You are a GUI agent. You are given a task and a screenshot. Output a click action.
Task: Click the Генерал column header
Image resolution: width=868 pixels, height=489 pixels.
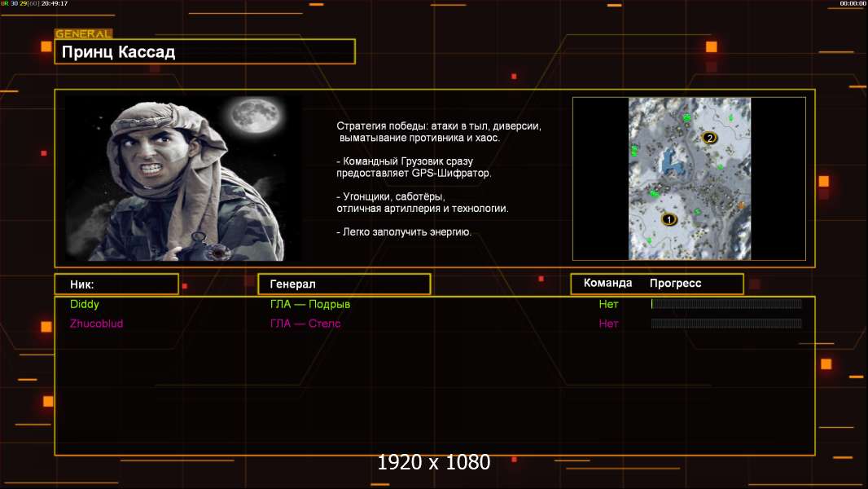coord(344,284)
